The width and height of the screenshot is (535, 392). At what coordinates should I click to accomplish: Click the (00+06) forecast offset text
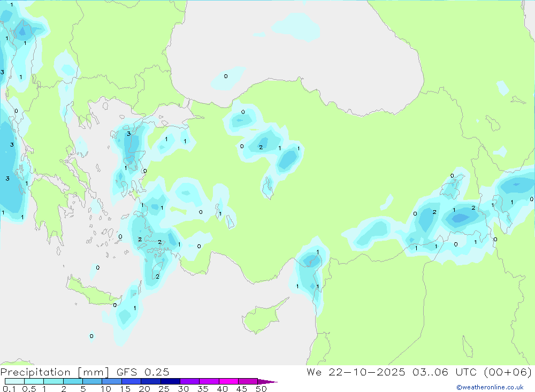coord(508,372)
